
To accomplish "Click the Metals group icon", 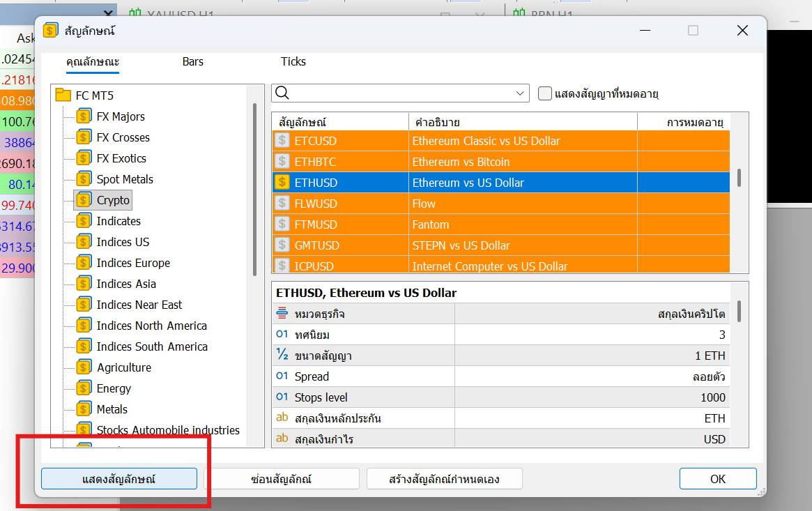I will pos(84,409).
